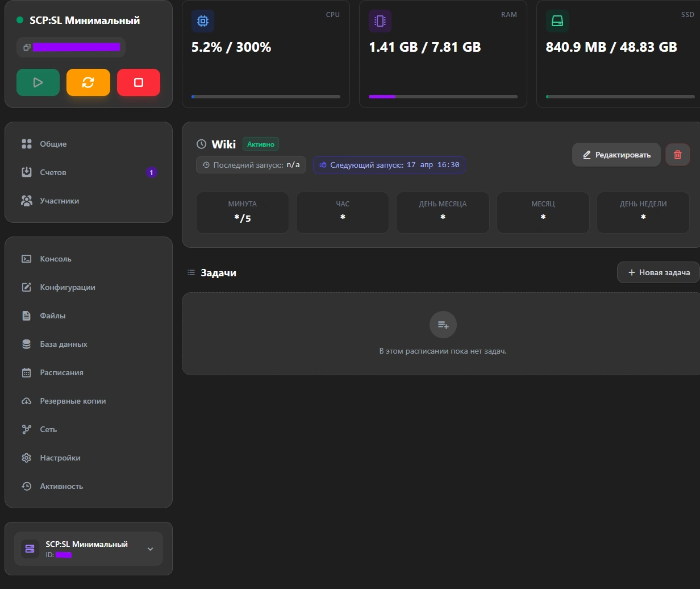Click the Участники people icon
This screenshot has width=700, height=589.
(27, 201)
